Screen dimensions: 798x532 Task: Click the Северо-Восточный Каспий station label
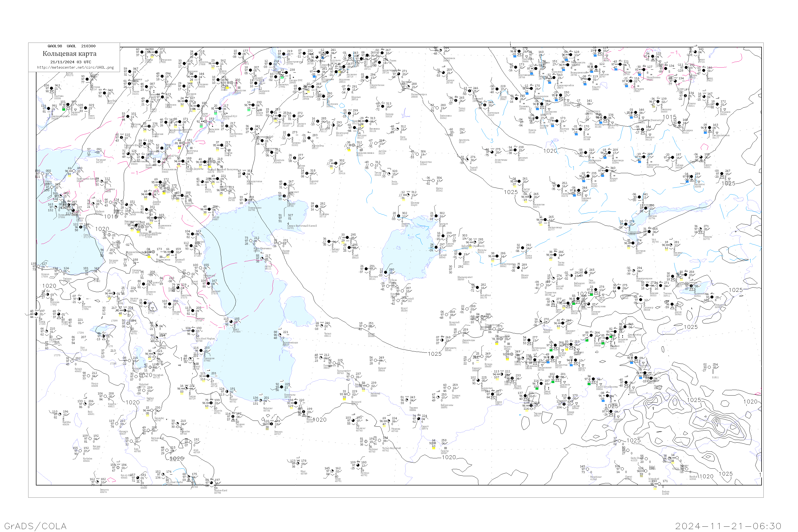point(302,226)
